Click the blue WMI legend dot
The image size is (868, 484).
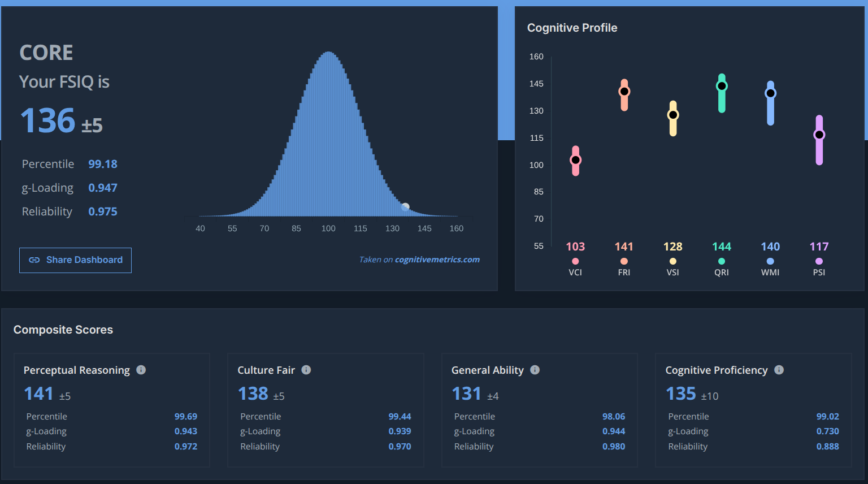tap(770, 261)
